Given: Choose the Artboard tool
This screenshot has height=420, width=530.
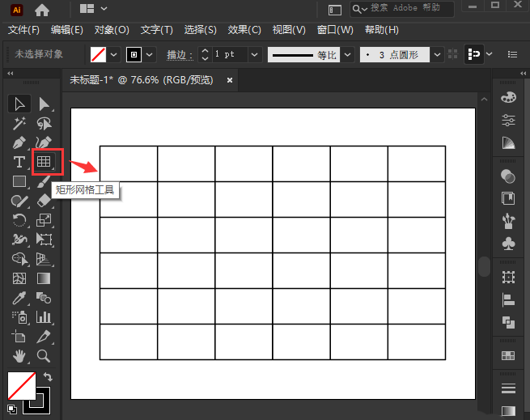Looking at the screenshot, I should tap(19, 337).
